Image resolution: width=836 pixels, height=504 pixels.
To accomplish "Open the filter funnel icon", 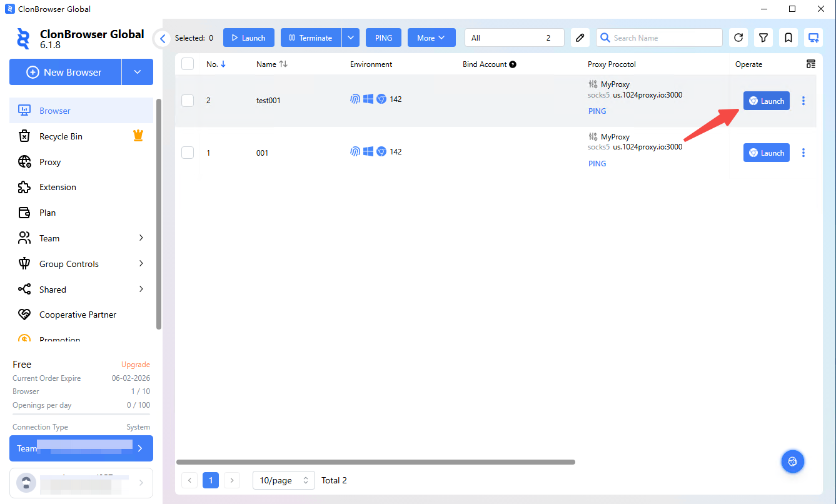I will (x=763, y=38).
